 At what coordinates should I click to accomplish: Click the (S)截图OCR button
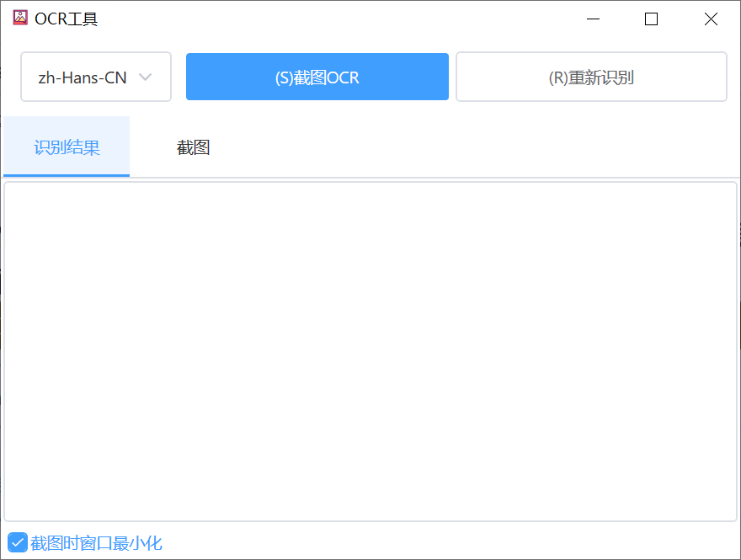tap(317, 77)
